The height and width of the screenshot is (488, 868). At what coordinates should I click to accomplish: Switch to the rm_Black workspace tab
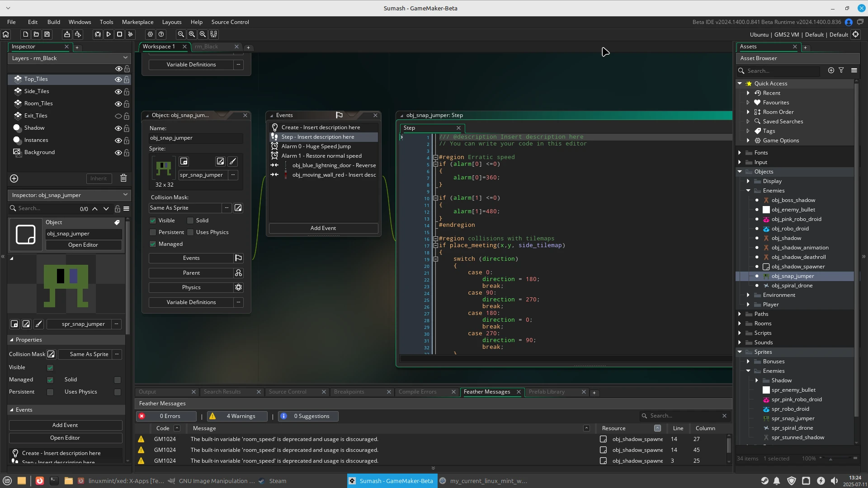point(207,47)
